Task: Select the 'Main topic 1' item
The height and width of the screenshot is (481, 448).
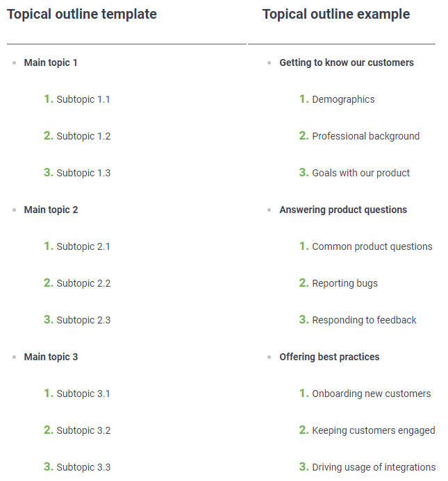Action: (x=51, y=62)
